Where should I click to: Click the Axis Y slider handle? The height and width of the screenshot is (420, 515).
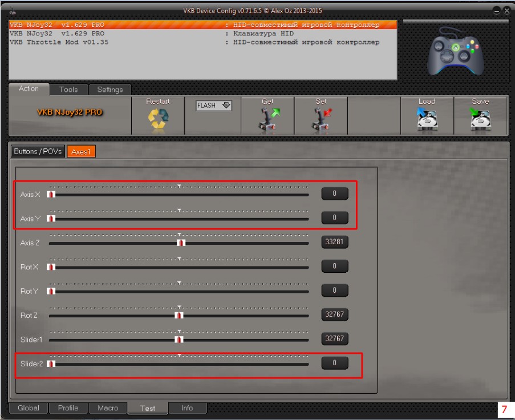51,219
